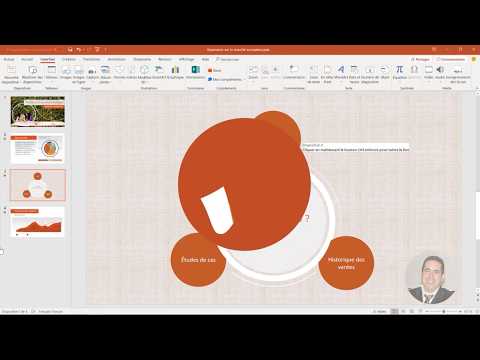The width and height of the screenshot is (480, 360).
Task: Insert a Tableau
Action: click(52, 73)
